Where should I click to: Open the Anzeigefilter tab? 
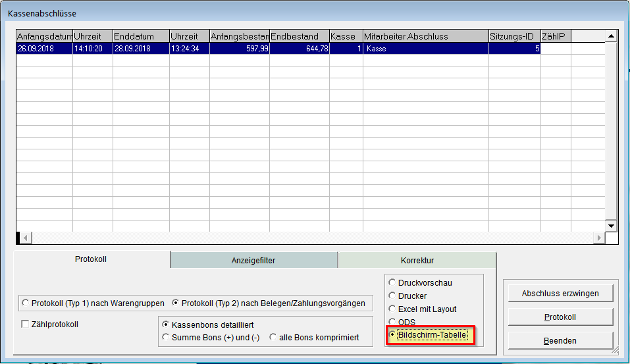[x=253, y=260]
